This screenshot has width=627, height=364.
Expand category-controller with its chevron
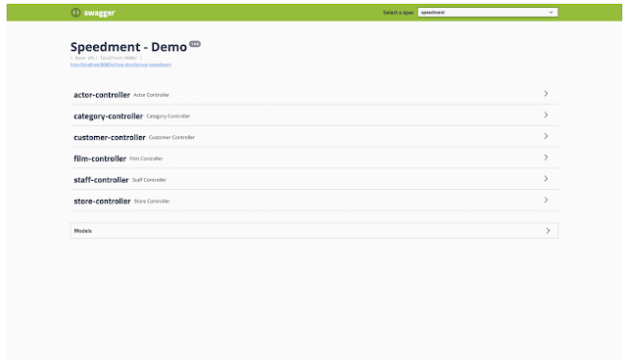click(x=546, y=114)
